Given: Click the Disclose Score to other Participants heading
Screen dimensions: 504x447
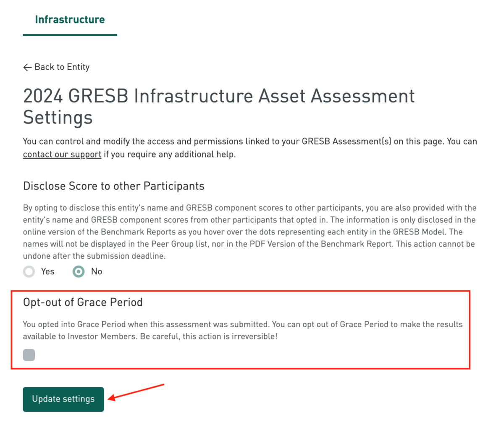Looking at the screenshot, I should pos(114,186).
